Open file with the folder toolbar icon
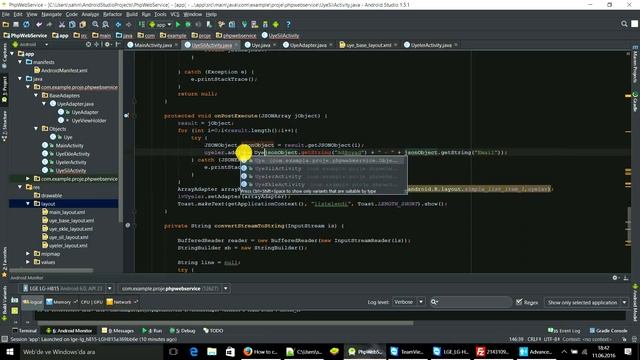Screen dimensions: 640x360 click(x=6, y=24)
